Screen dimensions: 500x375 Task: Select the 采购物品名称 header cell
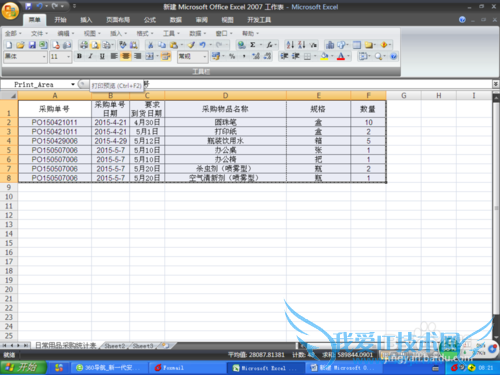[225, 109]
